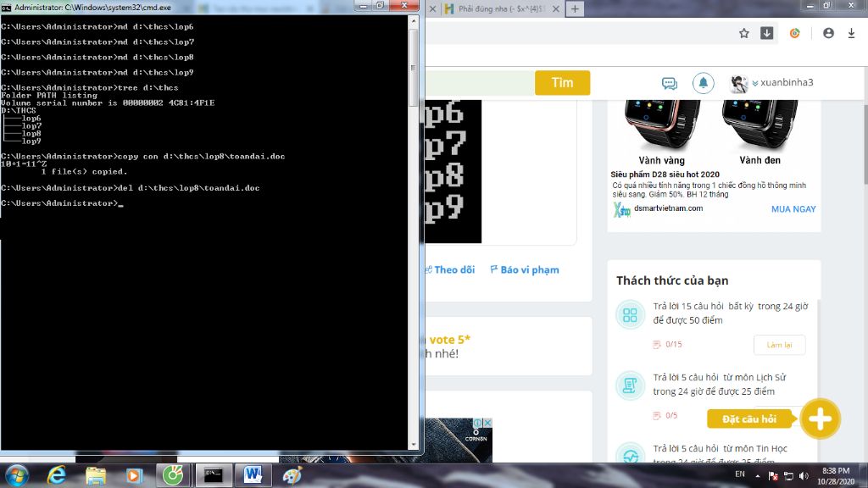Open File Explorer folder on taskbar
Viewport: 868px width, 488px height.
point(95,475)
